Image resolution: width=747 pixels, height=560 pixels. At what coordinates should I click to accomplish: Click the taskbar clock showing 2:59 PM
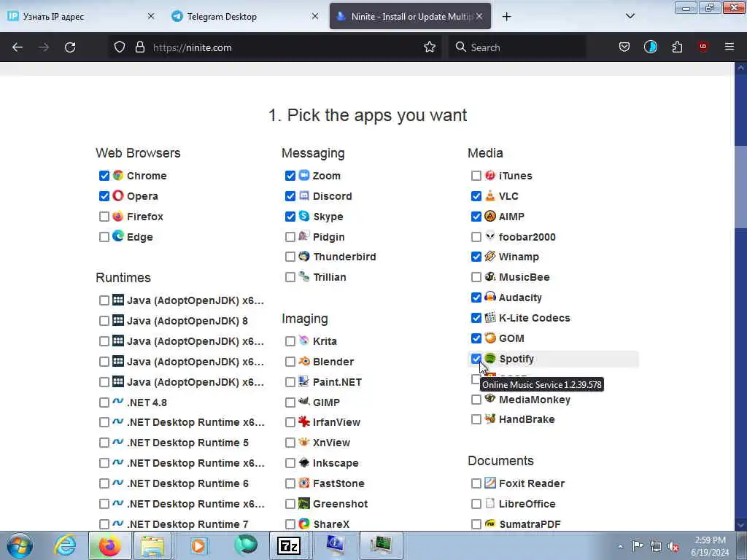tap(710, 546)
